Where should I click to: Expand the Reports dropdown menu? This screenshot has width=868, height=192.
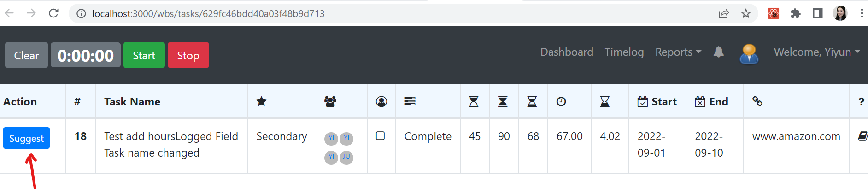pos(679,52)
